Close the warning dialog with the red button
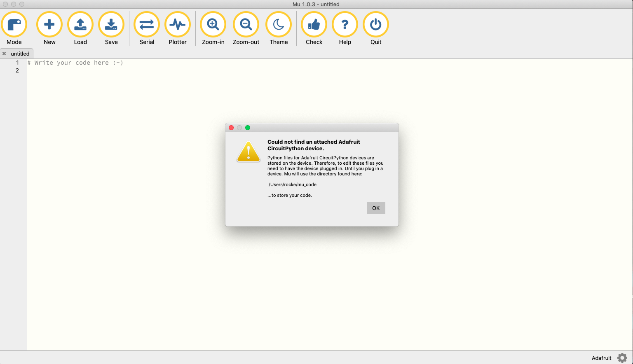Viewport: 633px width, 364px height. [x=231, y=128]
